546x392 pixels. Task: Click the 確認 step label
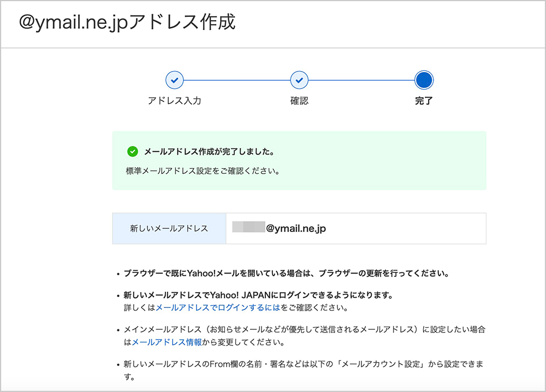299,100
